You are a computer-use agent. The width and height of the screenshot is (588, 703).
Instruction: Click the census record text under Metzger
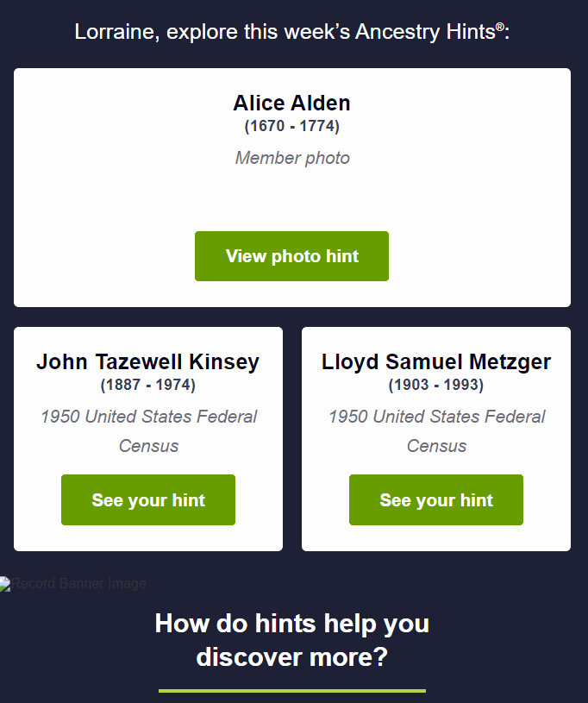(x=436, y=430)
